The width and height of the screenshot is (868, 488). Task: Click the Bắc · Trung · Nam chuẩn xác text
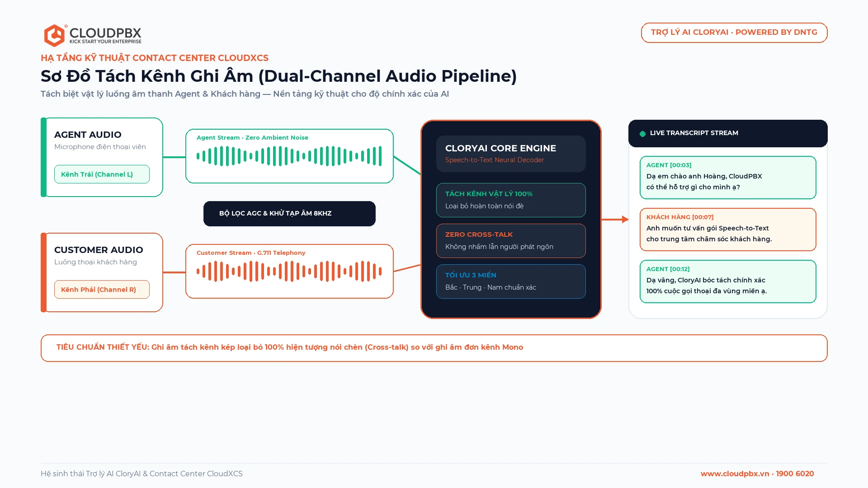click(491, 287)
